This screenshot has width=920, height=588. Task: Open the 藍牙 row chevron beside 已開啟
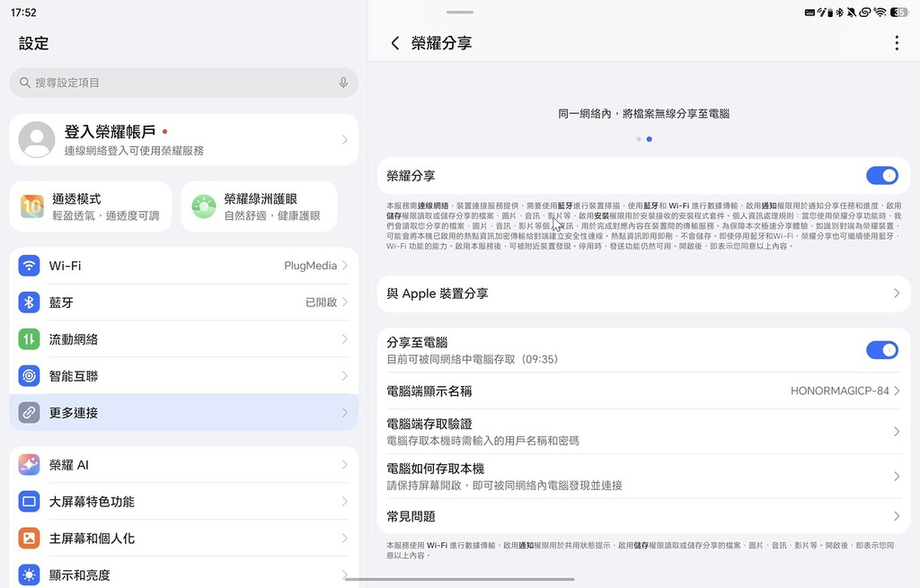345,303
